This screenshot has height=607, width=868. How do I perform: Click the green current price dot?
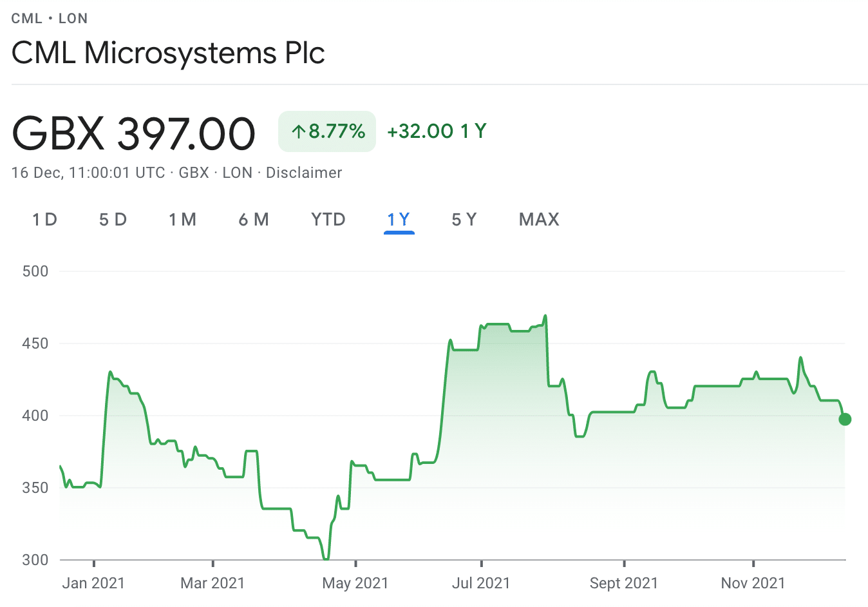(x=845, y=419)
